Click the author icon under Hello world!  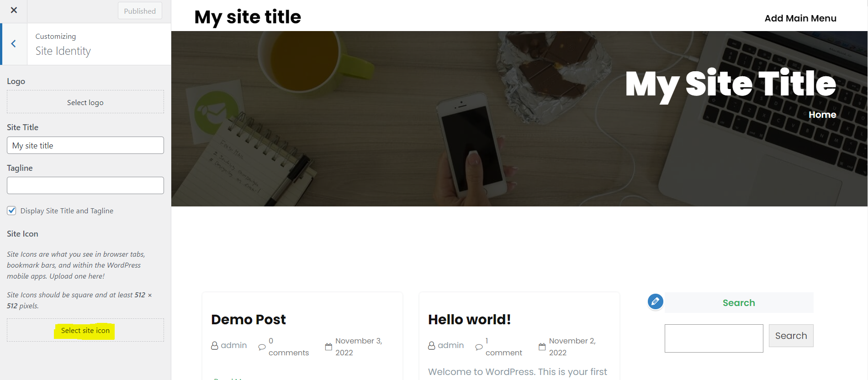pos(431,346)
